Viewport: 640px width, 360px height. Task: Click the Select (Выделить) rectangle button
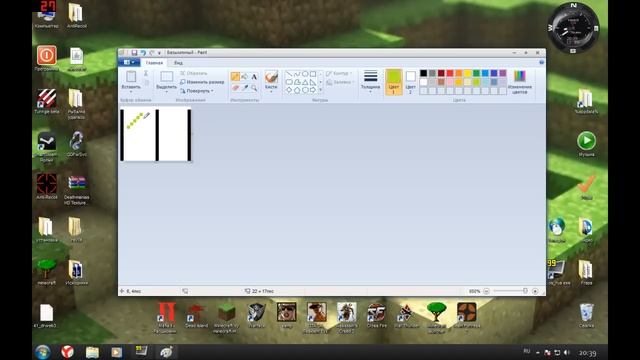167,76
